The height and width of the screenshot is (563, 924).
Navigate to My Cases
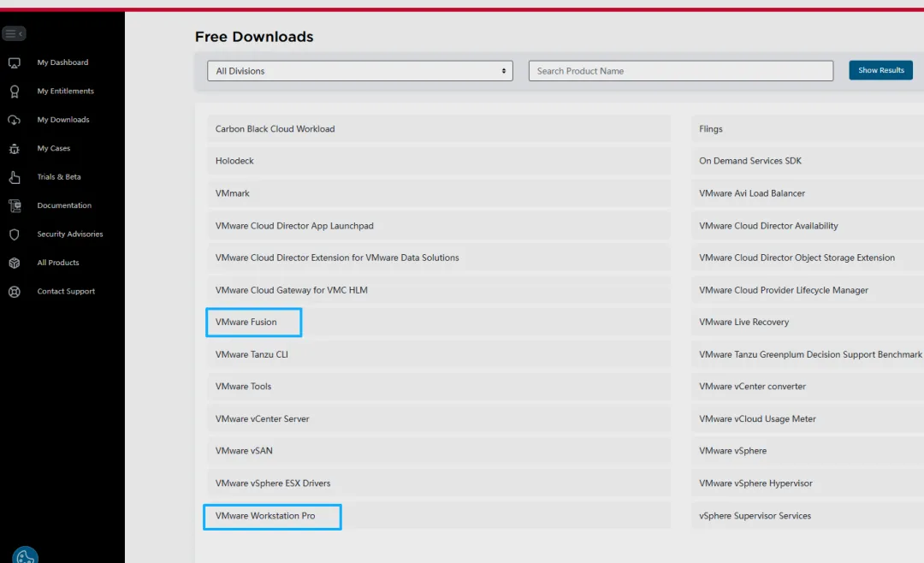(54, 149)
